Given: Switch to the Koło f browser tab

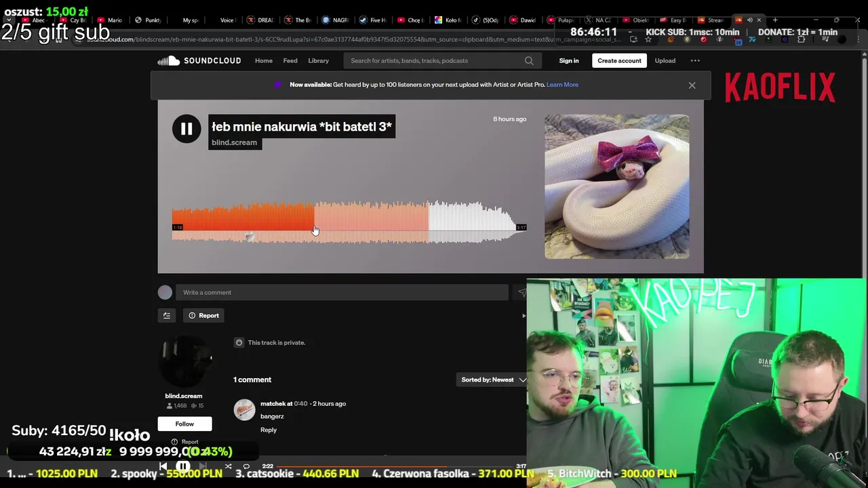Looking at the screenshot, I should pyautogui.click(x=449, y=20).
